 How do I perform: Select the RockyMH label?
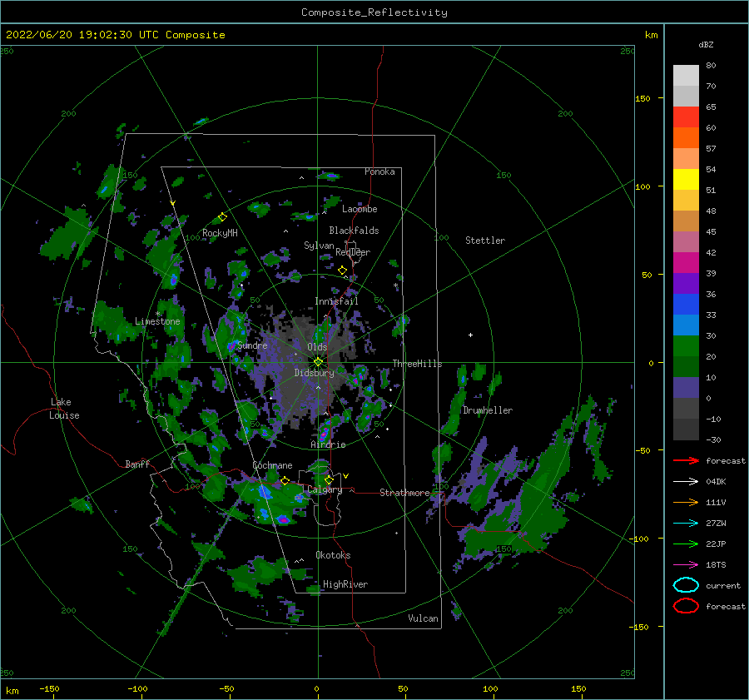click(x=220, y=233)
